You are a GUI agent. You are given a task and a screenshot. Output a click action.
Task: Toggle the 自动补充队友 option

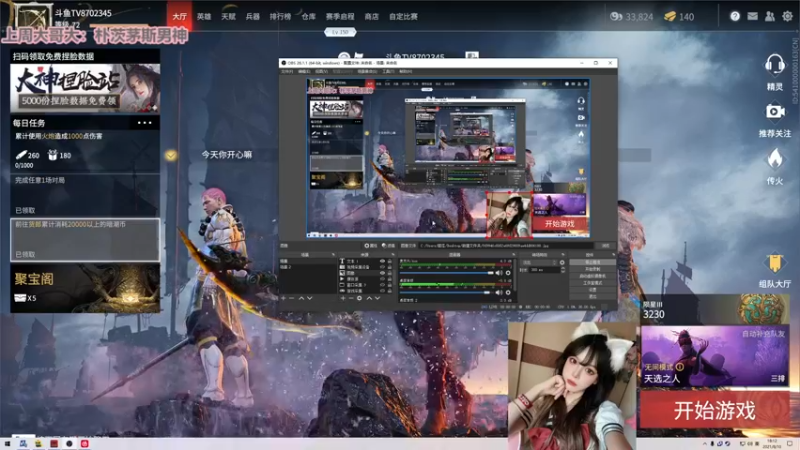(763, 334)
